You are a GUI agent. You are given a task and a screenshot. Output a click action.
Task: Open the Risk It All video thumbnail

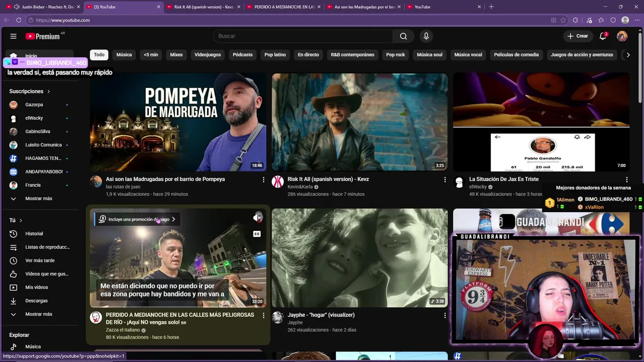[x=360, y=122]
